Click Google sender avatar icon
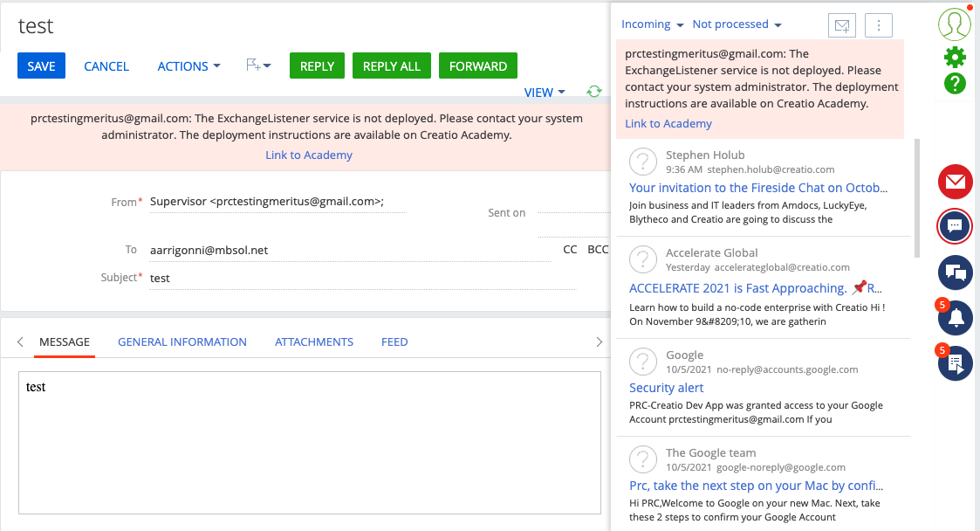 click(642, 362)
